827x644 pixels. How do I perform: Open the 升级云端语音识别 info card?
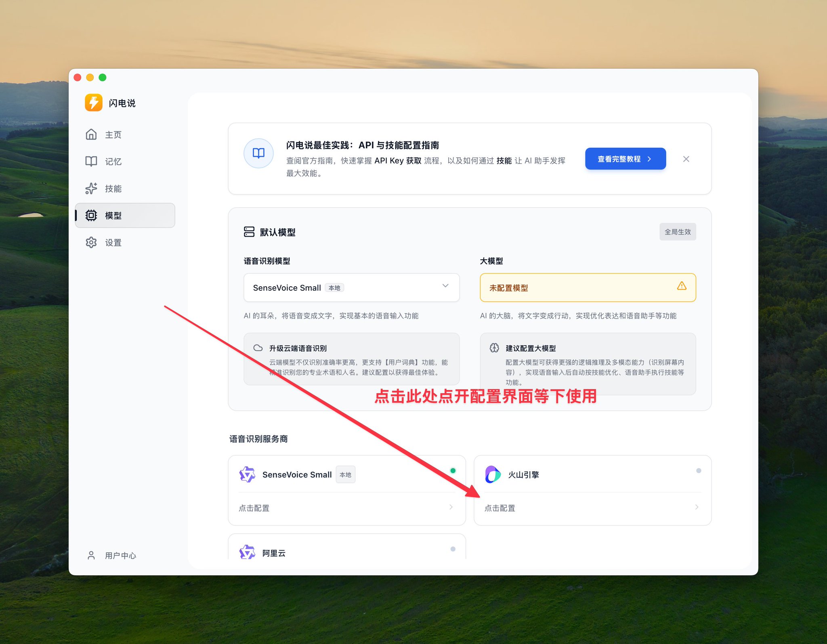[351, 359]
